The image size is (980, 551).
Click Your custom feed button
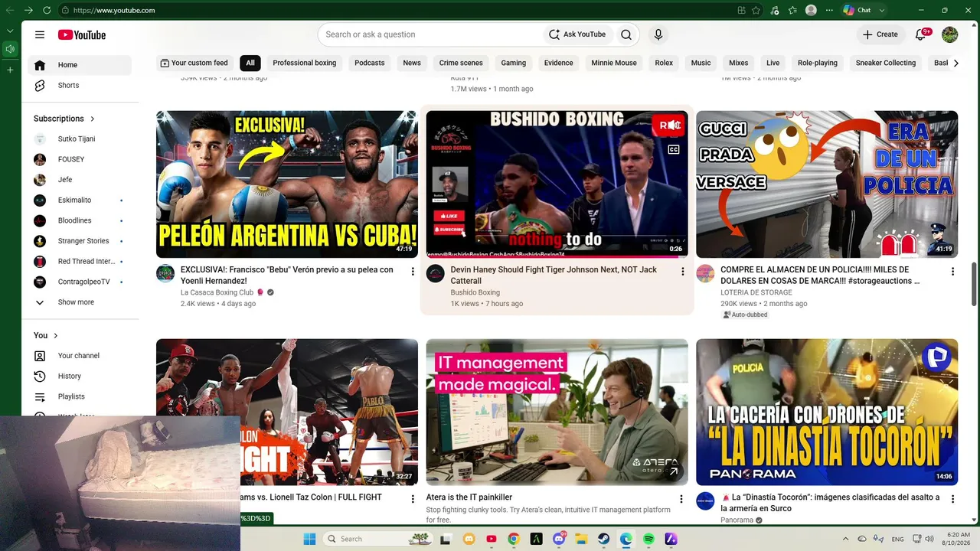[194, 63]
